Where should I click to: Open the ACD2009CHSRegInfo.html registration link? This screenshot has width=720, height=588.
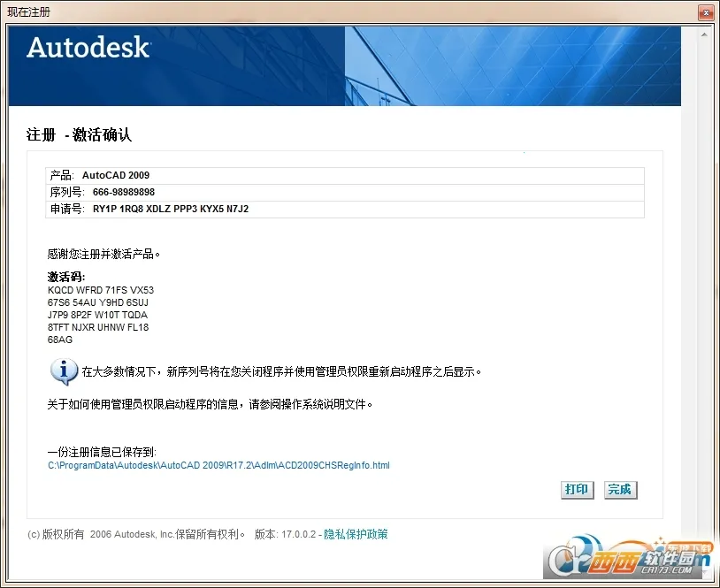click(218, 465)
